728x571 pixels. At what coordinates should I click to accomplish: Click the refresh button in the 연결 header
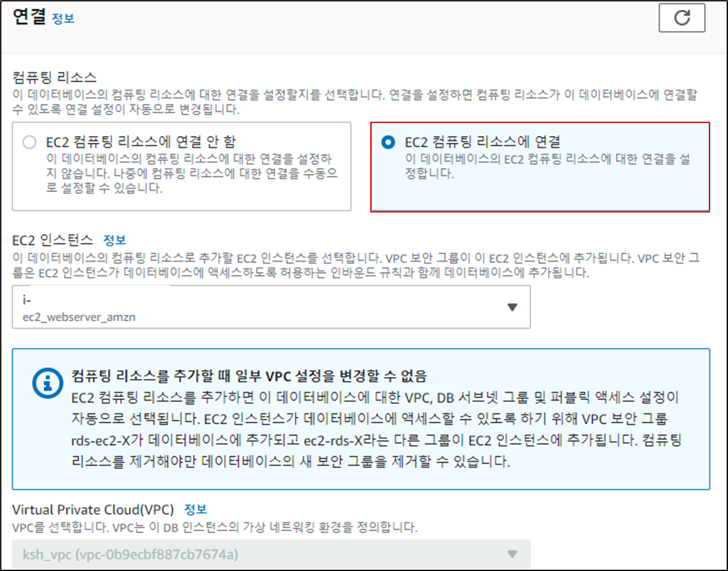[x=681, y=18]
